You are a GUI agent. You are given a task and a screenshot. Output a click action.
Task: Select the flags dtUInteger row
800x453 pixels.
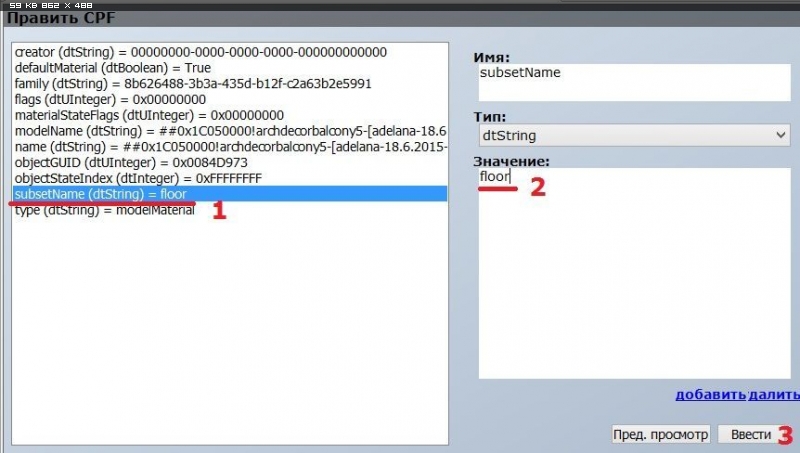click(x=110, y=100)
